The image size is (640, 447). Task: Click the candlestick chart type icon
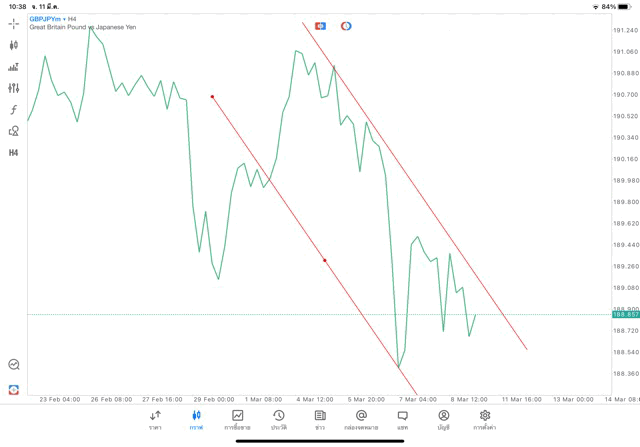pyautogui.click(x=14, y=45)
